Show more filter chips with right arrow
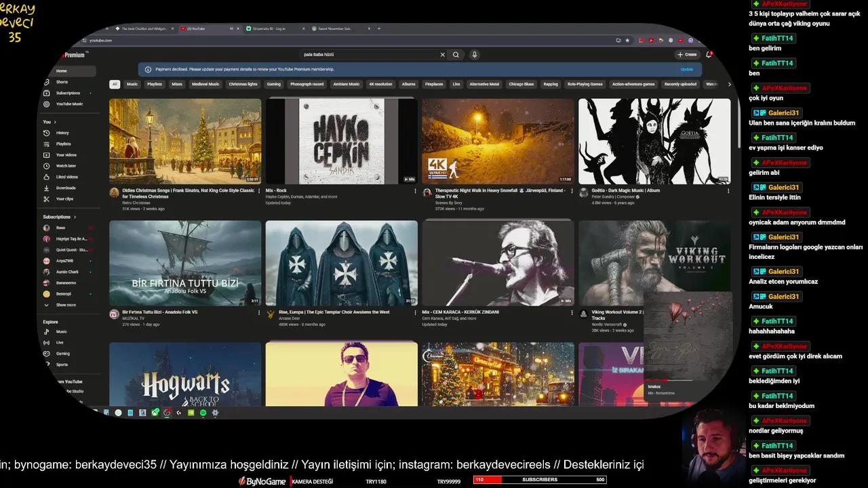 729,85
